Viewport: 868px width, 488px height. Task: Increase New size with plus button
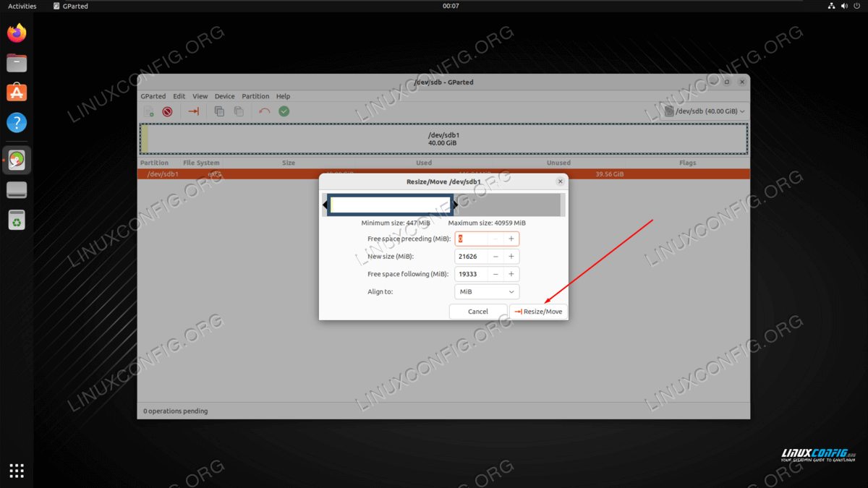511,257
